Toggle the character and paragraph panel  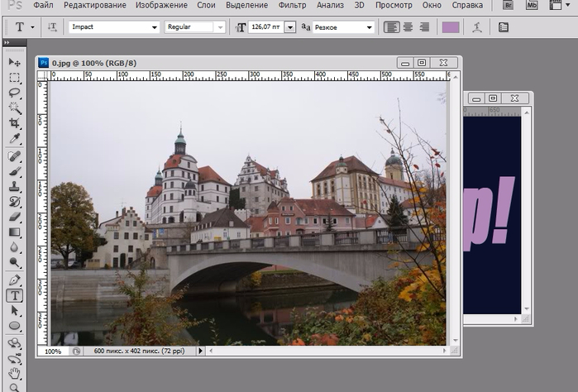coord(504,27)
